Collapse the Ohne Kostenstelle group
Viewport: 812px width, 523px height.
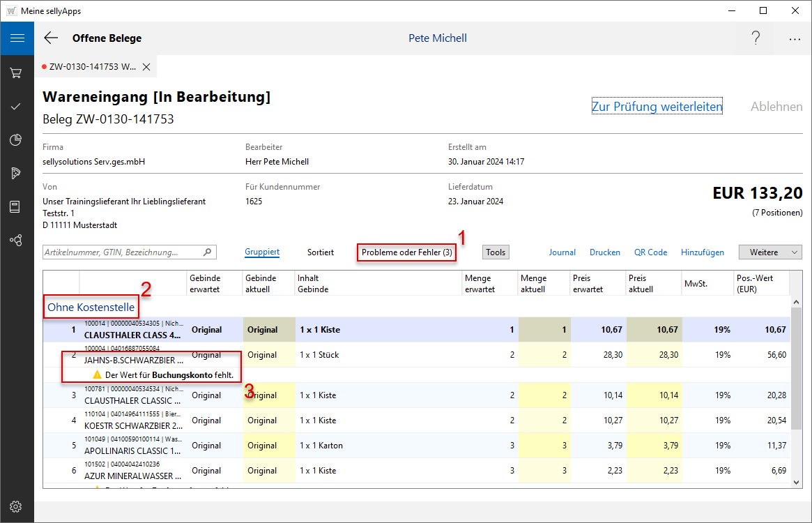(91, 308)
